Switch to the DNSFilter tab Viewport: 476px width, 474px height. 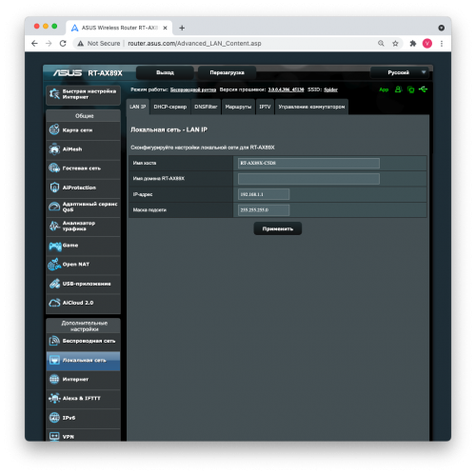pyautogui.click(x=206, y=107)
